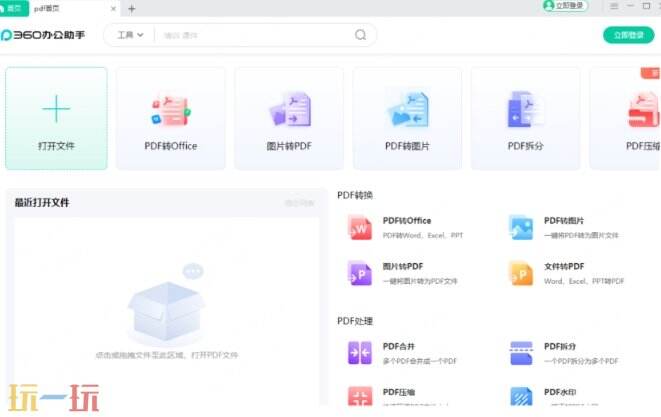
Task: Click the orange P icon beside 文件转PDF
Action: (x=521, y=274)
